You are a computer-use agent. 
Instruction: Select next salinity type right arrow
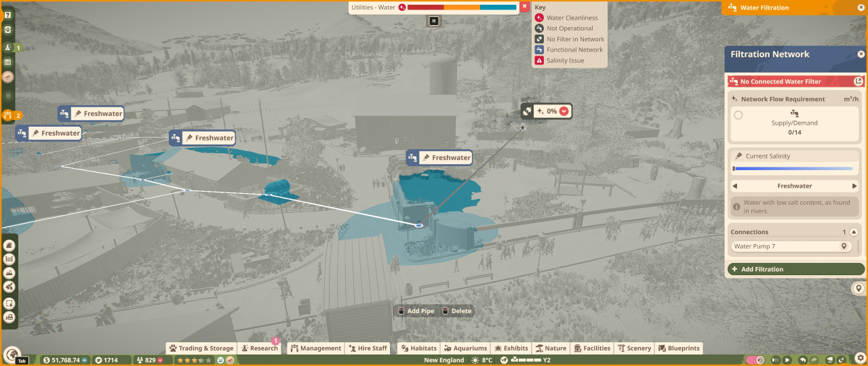pos(854,186)
